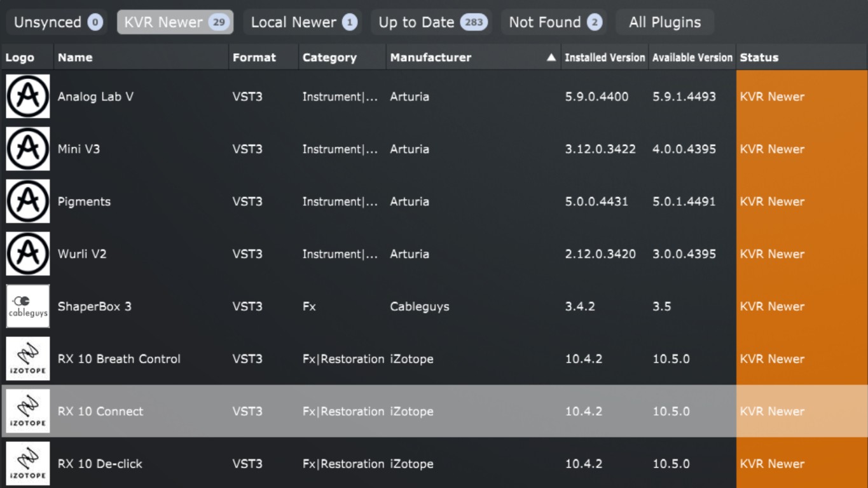
Task: Sort by Available Version column header
Action: (692, 57)
